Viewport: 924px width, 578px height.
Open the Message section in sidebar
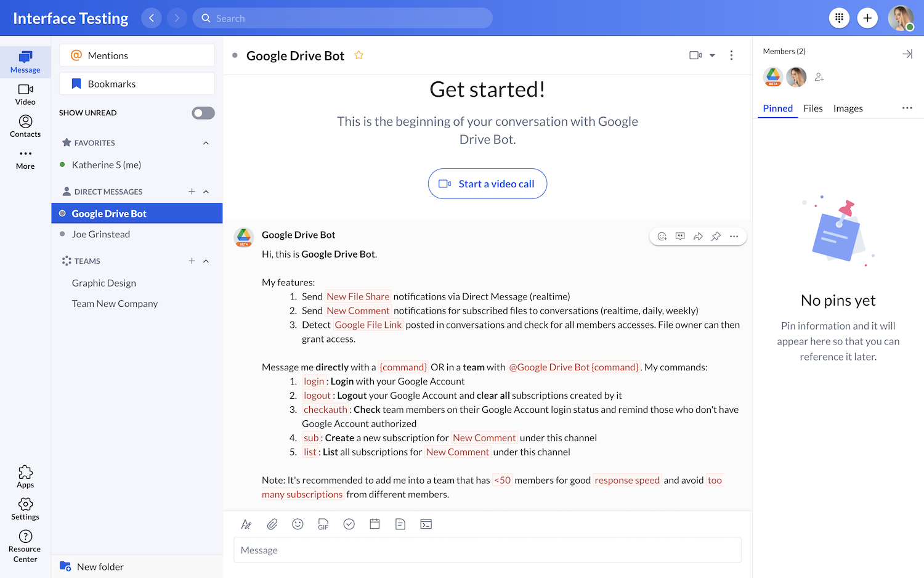point(25,62)
